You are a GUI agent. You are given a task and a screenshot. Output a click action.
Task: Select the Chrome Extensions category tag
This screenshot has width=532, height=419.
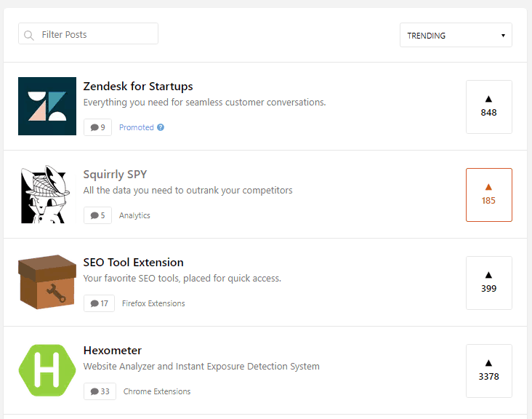[157, 391]
